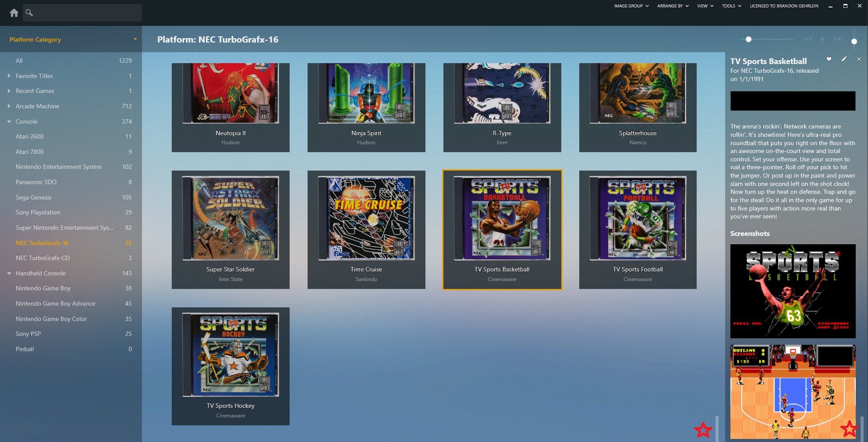Image resolution: width=868 pixels, height=442 pixels.
Task: Select the TV Sports Football cover
Action: click(x=638, y=218)
